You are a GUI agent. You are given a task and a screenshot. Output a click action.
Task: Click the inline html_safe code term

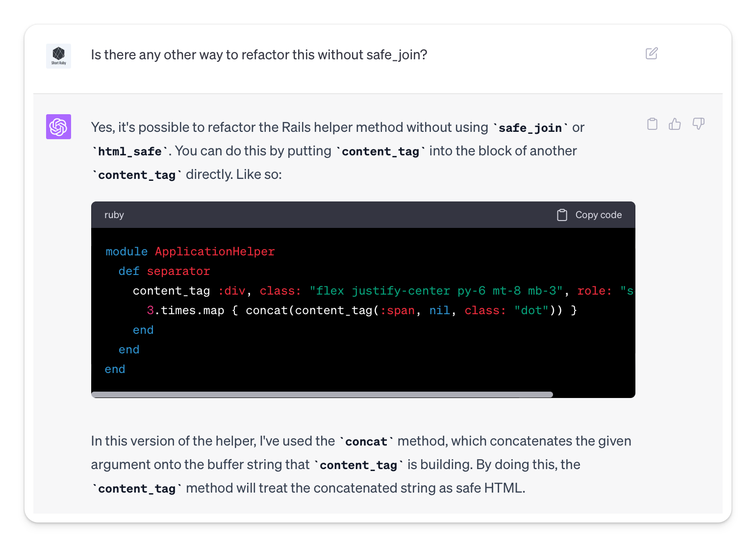tap(130, 151)
